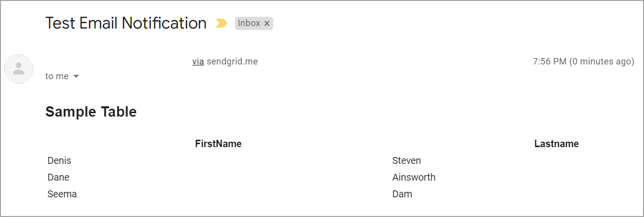Click the FirstName column header
This screenshot has height=217, width=644.
click(x=218, y=144)
